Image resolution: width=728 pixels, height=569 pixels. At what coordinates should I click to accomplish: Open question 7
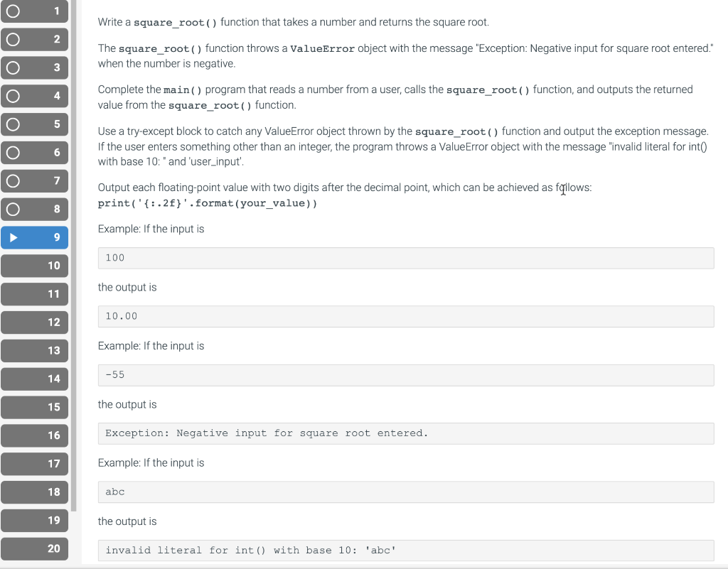[34, 180]
